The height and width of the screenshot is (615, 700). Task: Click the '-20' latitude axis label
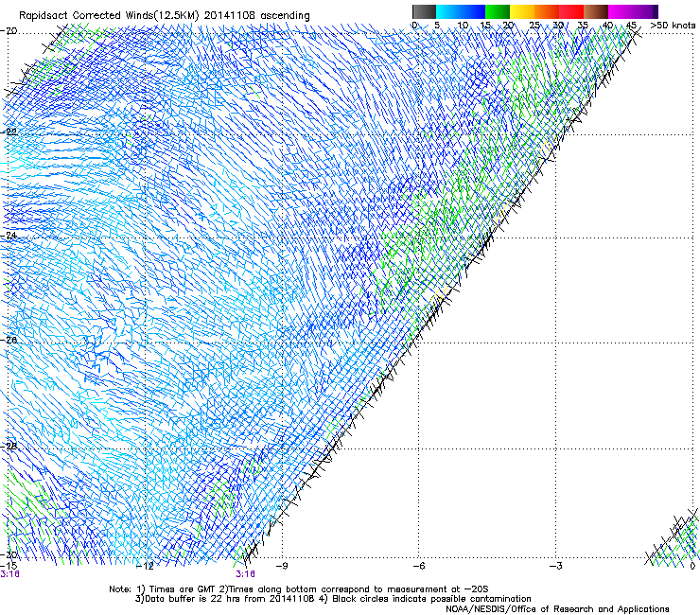[x=9, y=31]
